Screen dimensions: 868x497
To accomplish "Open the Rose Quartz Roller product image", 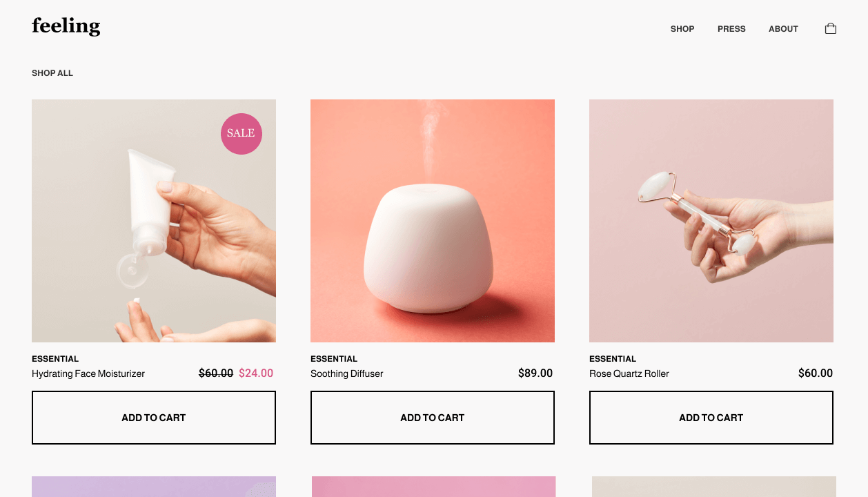I will pyautogui.click(x=711, y=221).
